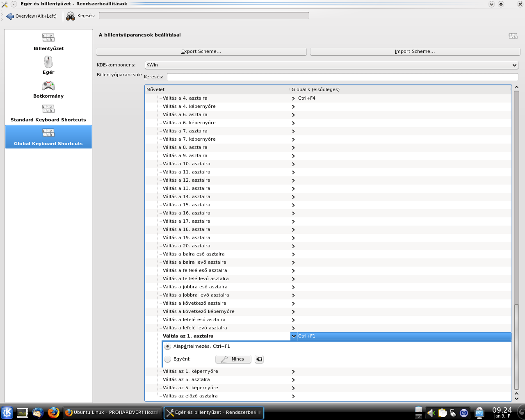The image size is (525, 420).
Task: Click the system monitor icon in the taskbar
Action: click(x=23, y=413)
